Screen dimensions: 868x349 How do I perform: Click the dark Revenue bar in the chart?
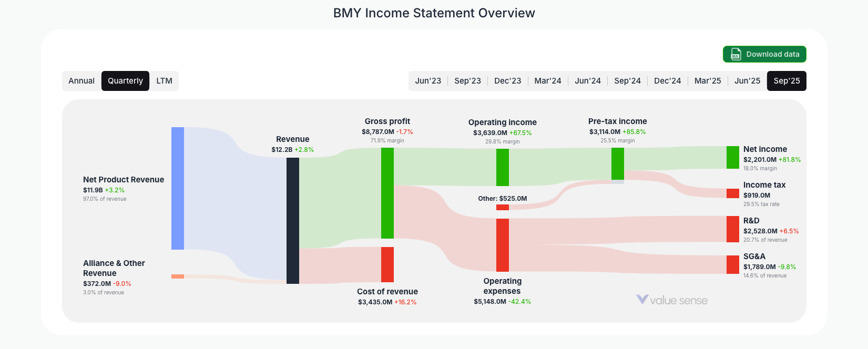click(x=292, y=221)
